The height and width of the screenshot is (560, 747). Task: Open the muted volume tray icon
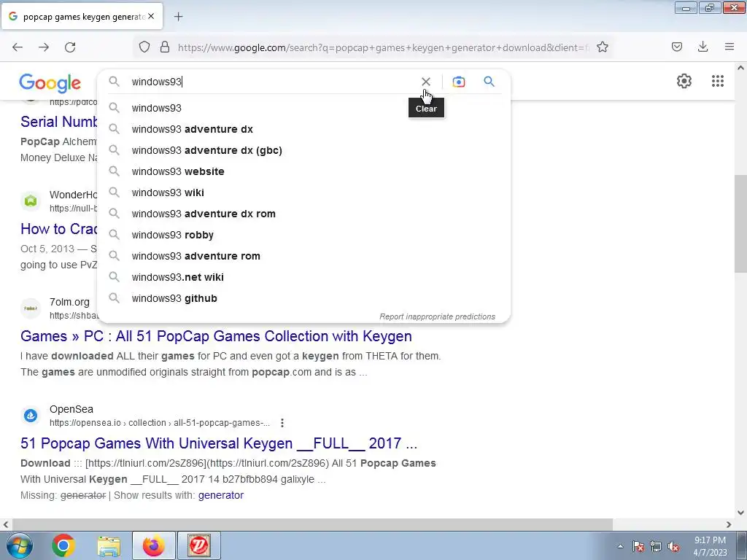tap(673, 546)
